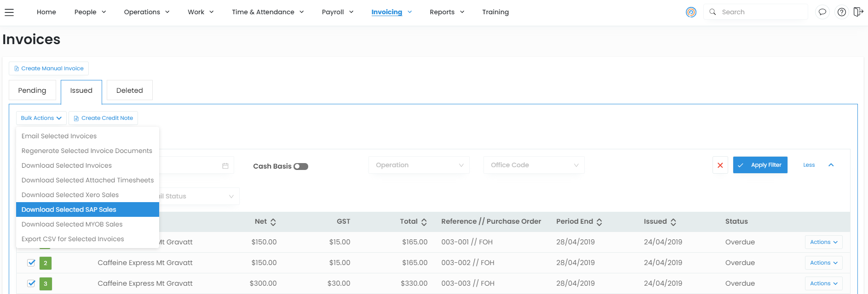Open Actions dropdown for invoice 003-002

pos(823,263)
